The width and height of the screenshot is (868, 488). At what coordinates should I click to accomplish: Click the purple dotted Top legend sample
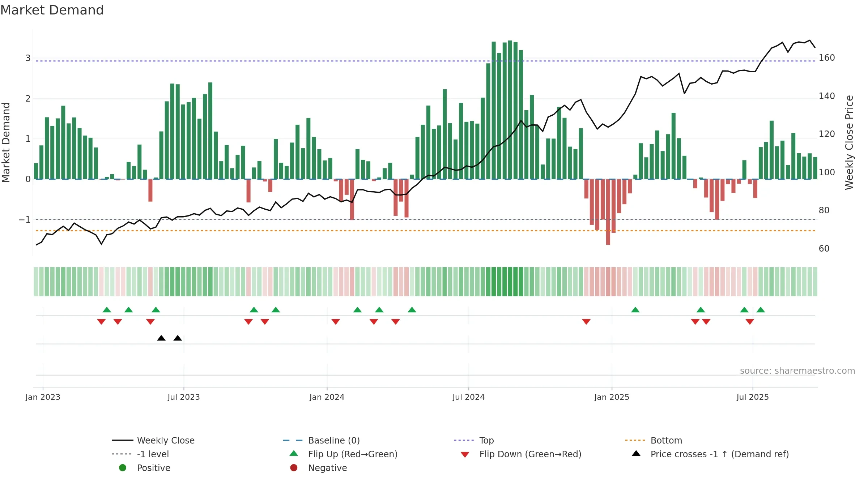[x=464, y=440]
